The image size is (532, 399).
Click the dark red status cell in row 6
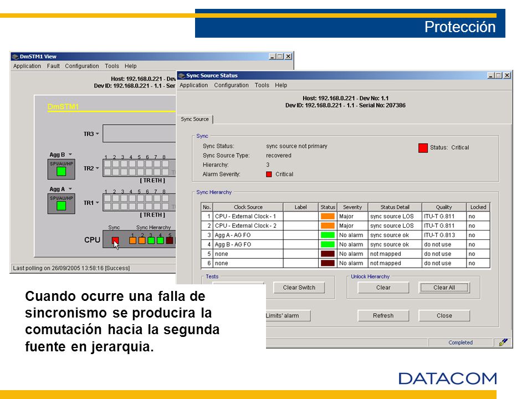pos(328,263)
